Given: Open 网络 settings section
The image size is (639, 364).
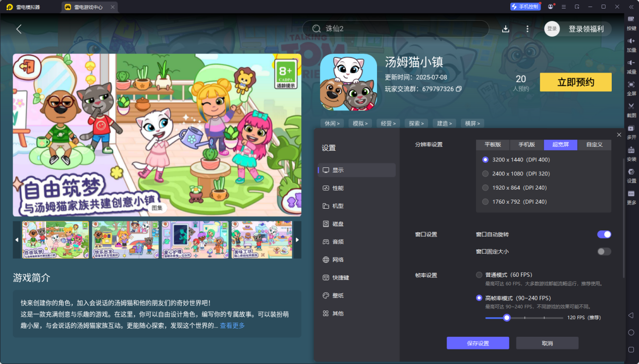Looking at the screenshot, I should pyautogui.click(x=356, y=260).
